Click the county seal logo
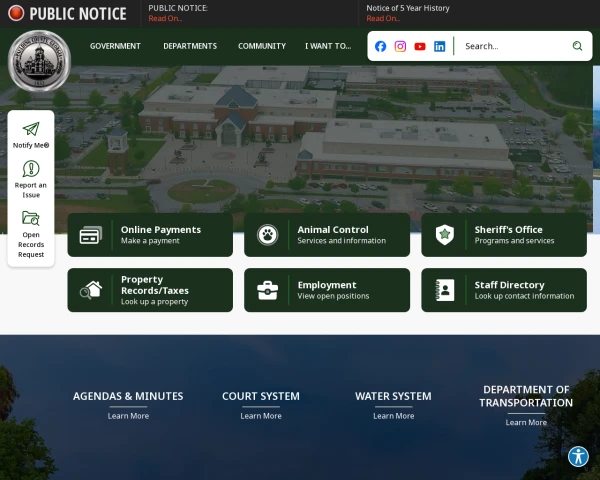This screenshot has width=600, height=480. [x=39, y=61]
